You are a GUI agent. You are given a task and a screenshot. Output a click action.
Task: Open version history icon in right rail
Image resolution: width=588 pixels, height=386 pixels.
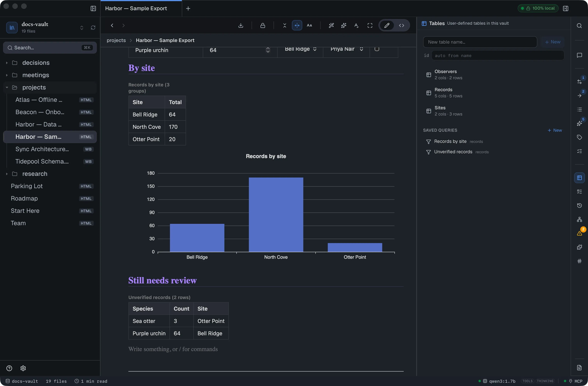pos(579,205)
